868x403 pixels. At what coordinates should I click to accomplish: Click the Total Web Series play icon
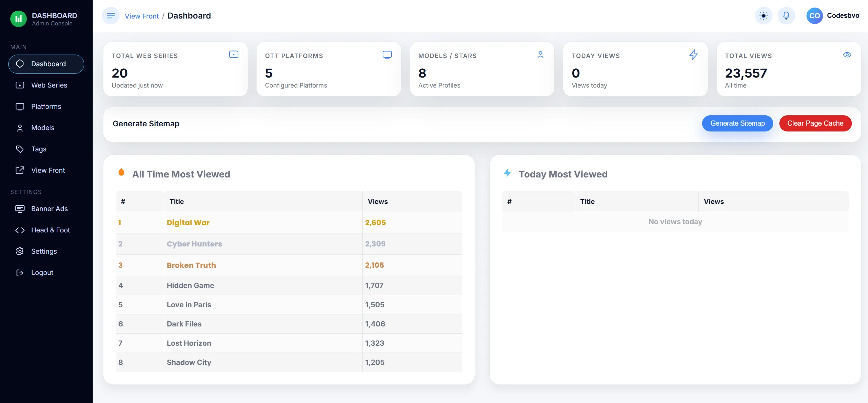(x=234, y=55)
